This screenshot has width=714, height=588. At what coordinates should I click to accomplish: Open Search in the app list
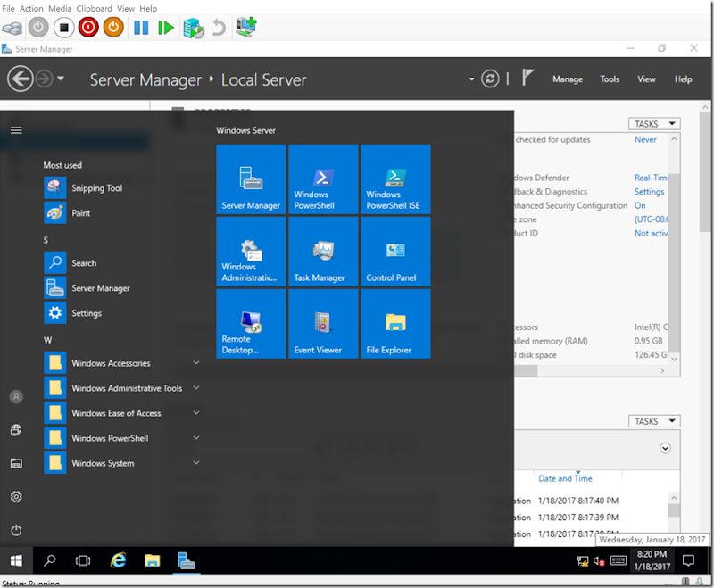point(121,263)
